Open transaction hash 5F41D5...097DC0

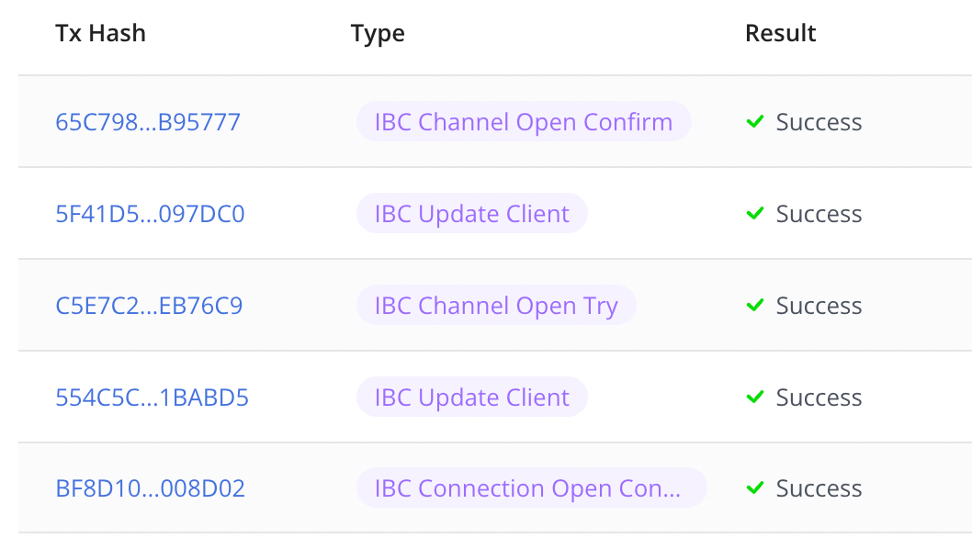pos(150,214)
